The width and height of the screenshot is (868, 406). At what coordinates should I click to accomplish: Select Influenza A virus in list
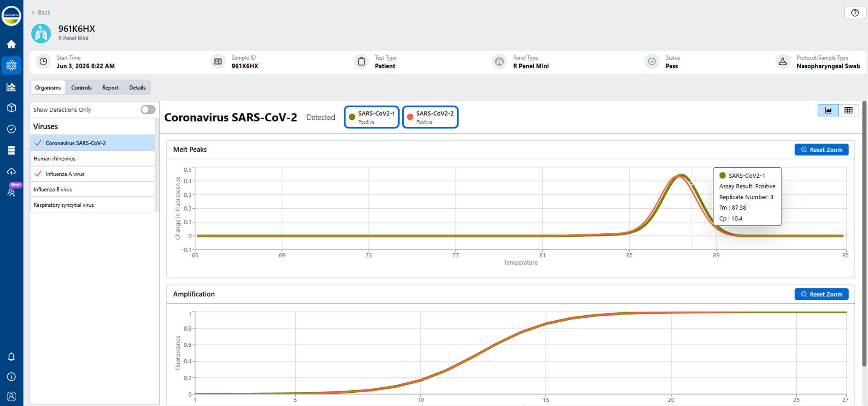coord(93,174)
